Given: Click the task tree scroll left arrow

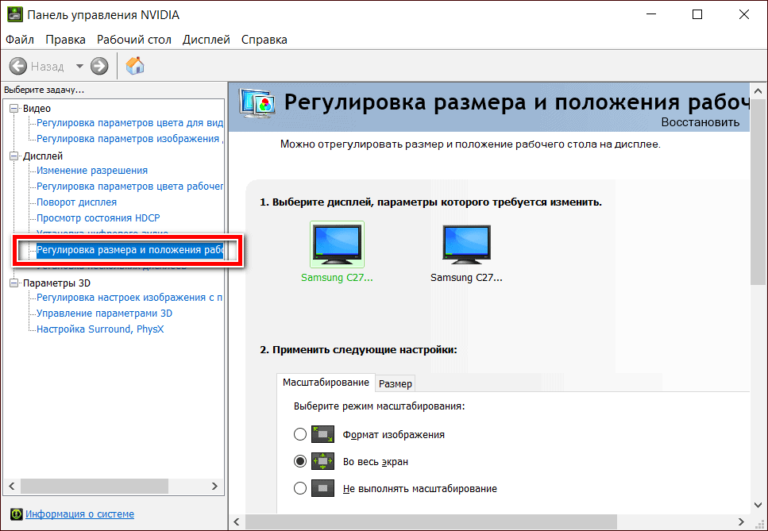Looking at the screenshot, I should point(12,486).
